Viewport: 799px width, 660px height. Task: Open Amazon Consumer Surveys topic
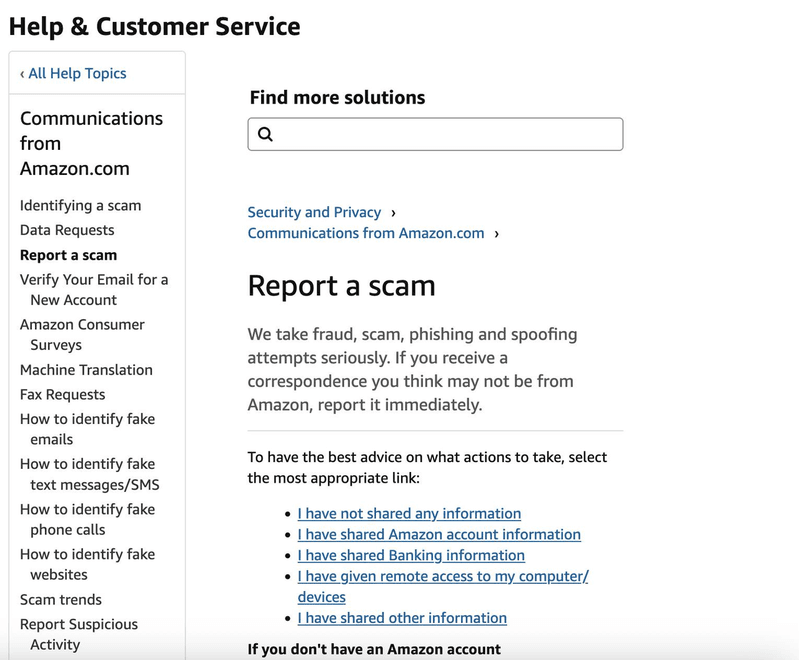(x=82, y=334)
